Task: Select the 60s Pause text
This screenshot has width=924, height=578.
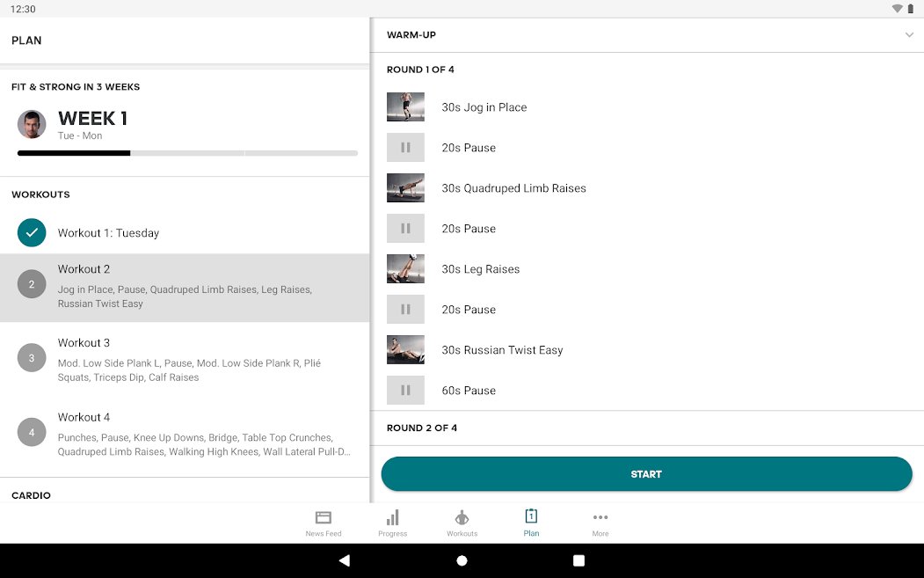Action: (469, 391)
